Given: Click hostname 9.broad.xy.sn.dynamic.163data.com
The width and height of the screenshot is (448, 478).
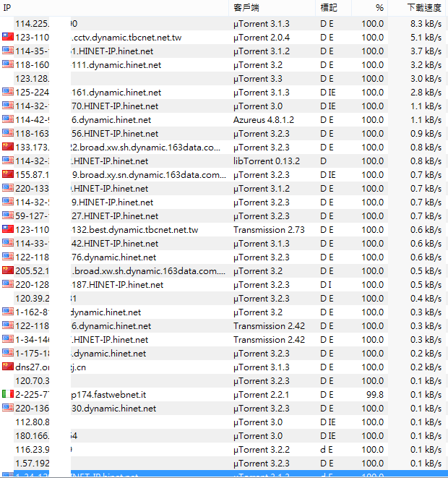Looking at the screenshot, I should coord(149,175).
